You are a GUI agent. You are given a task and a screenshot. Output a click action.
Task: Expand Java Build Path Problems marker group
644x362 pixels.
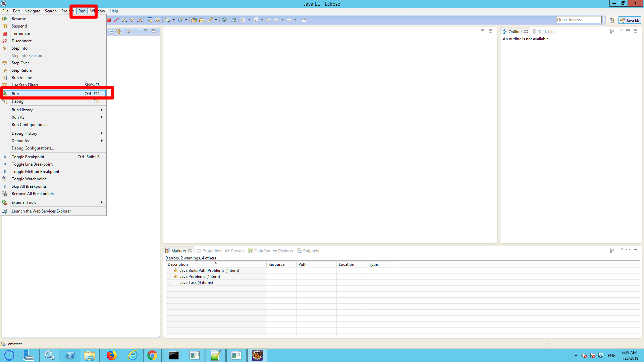tap(170, 271)
